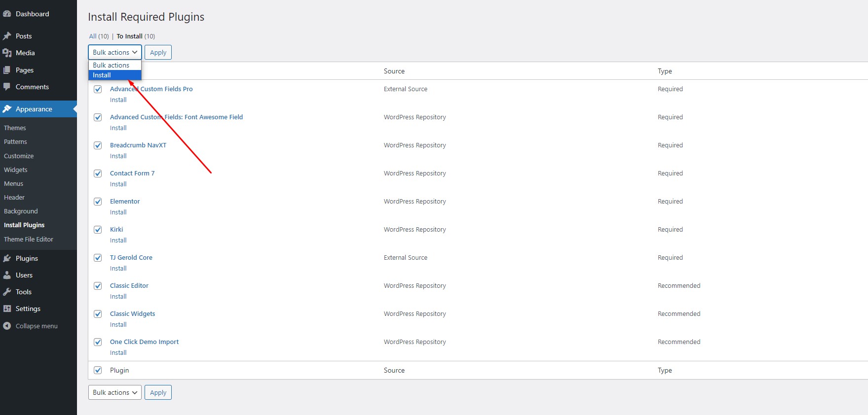
Task: Click the Settings sliders icon
Action: click(x=7, y=309)
